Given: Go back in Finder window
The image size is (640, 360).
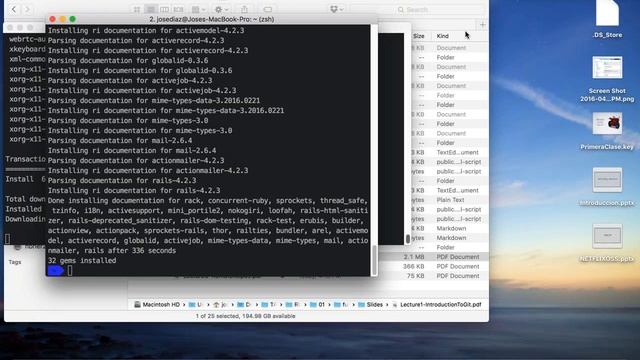Looking at the screenshot, I should click(14, 9).
